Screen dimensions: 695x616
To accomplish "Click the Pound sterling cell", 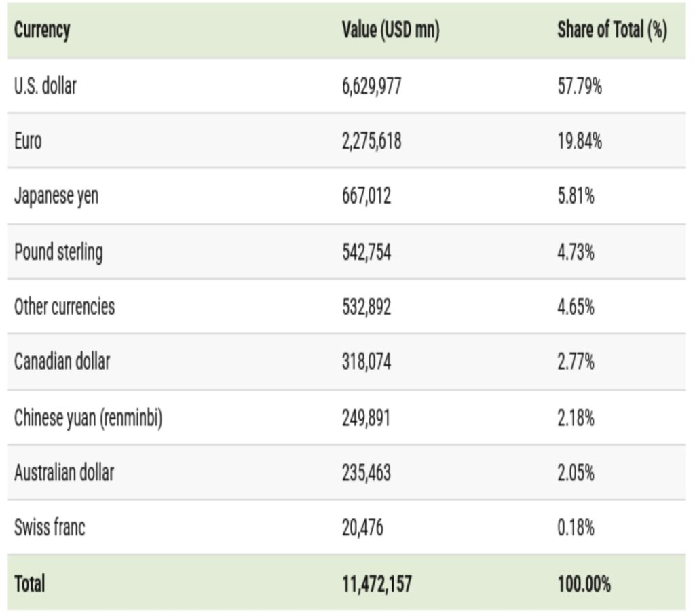I will (x=58, y=252).
